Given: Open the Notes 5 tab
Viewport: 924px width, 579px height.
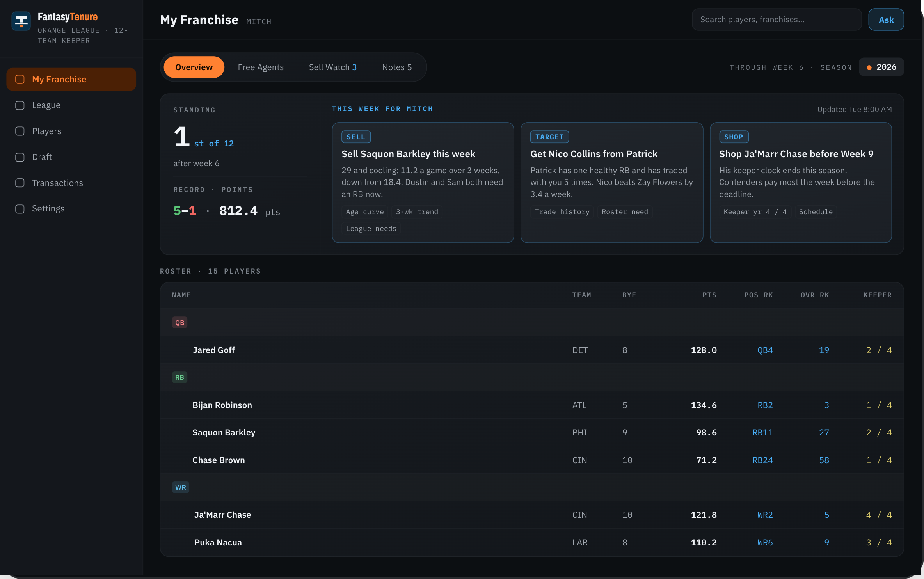Looking at the screenshot, I should pos(397,67).
